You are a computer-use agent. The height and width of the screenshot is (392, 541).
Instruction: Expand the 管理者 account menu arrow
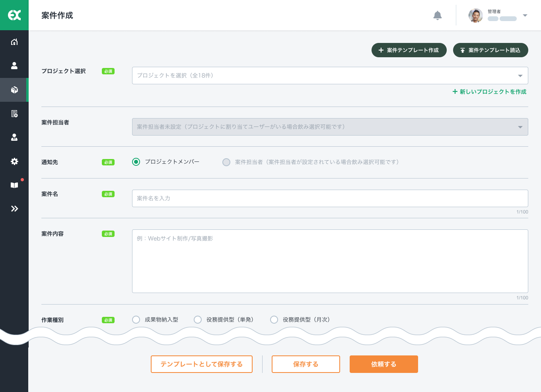tap(525, 16)
